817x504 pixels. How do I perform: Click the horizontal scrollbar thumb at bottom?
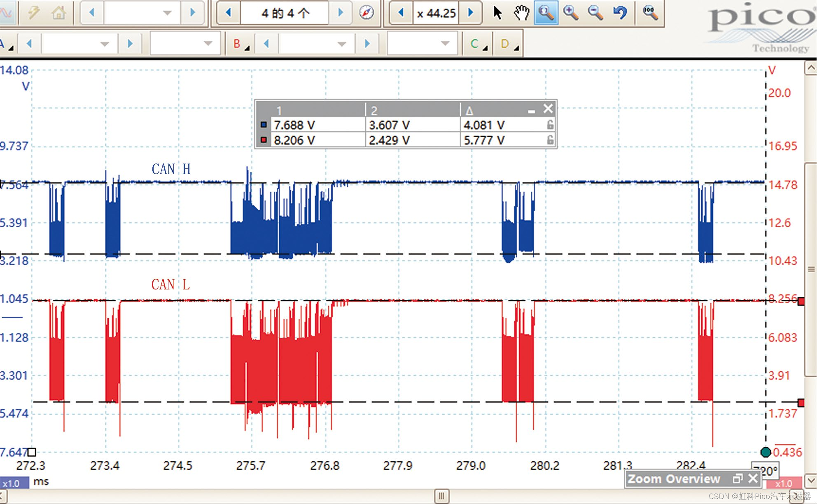click(x=441, y=496)
